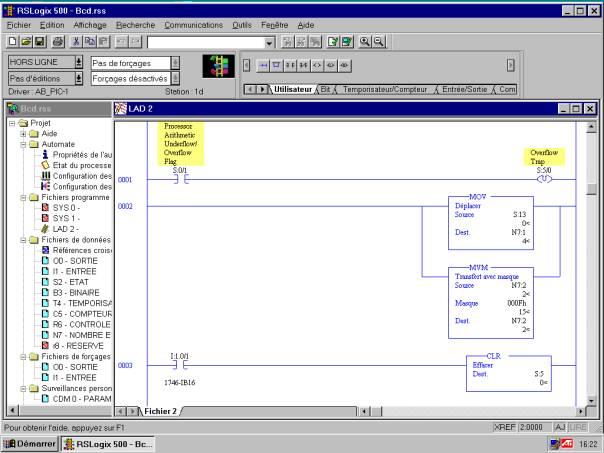Open Etat du processeur in project tree
This screenshot has height=453, width=604.
pos(77,165)
